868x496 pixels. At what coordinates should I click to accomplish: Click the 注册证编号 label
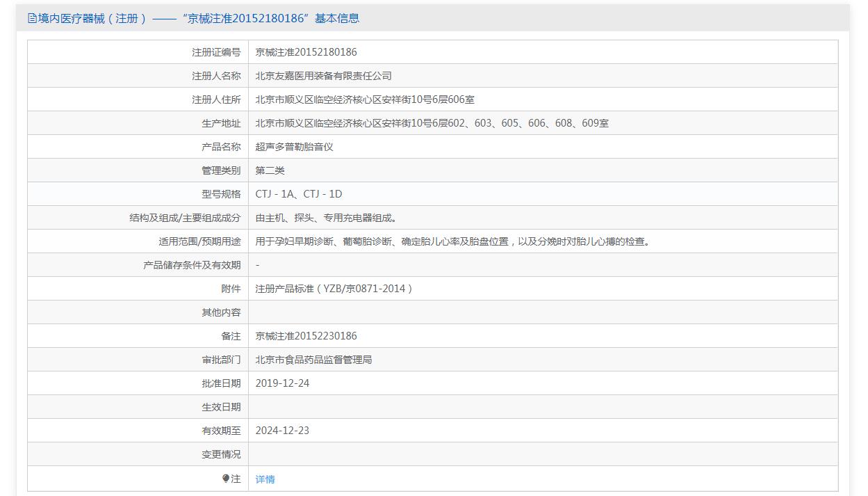click(216, 52)
